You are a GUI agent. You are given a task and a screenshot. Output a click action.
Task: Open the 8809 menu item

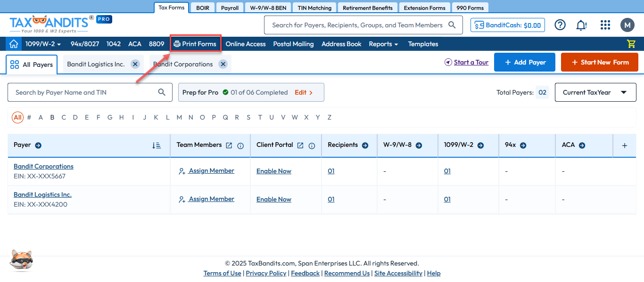tap(157, 44)
